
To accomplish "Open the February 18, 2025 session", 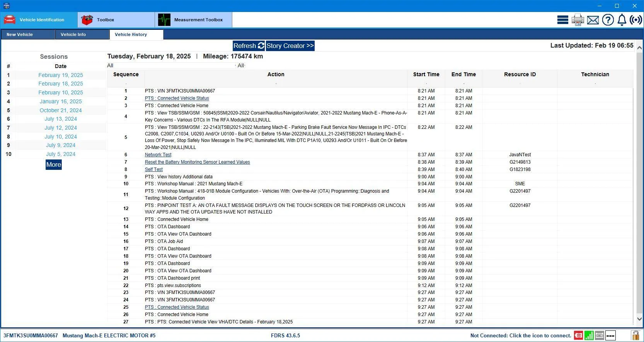I will click(x=61, y=84).
